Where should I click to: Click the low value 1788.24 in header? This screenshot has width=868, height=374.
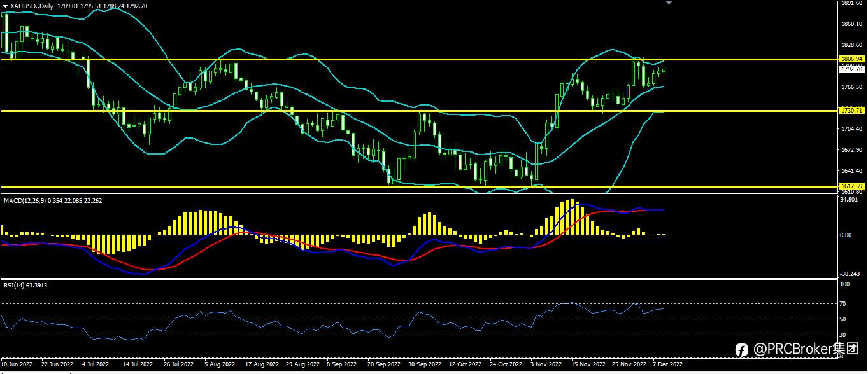tap(115, 6)
